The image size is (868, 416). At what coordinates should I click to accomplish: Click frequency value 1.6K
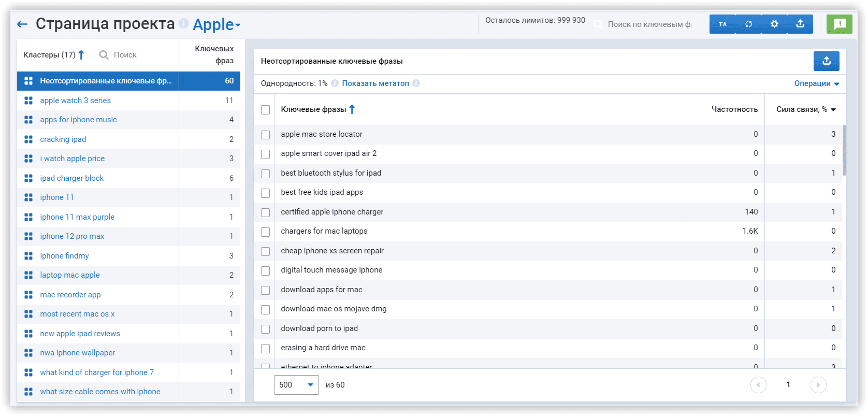[x=750, y=231]
